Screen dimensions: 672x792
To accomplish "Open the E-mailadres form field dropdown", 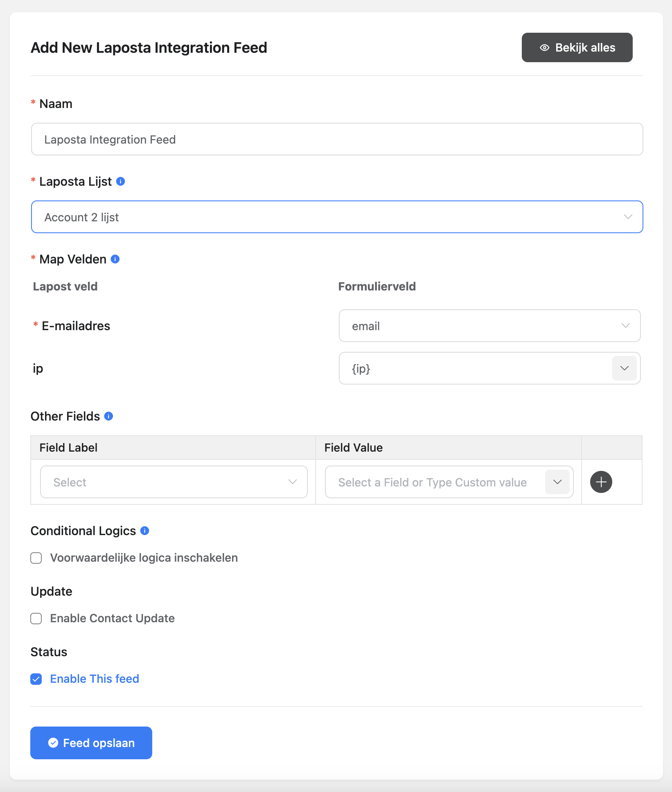I will pos(489,326).
